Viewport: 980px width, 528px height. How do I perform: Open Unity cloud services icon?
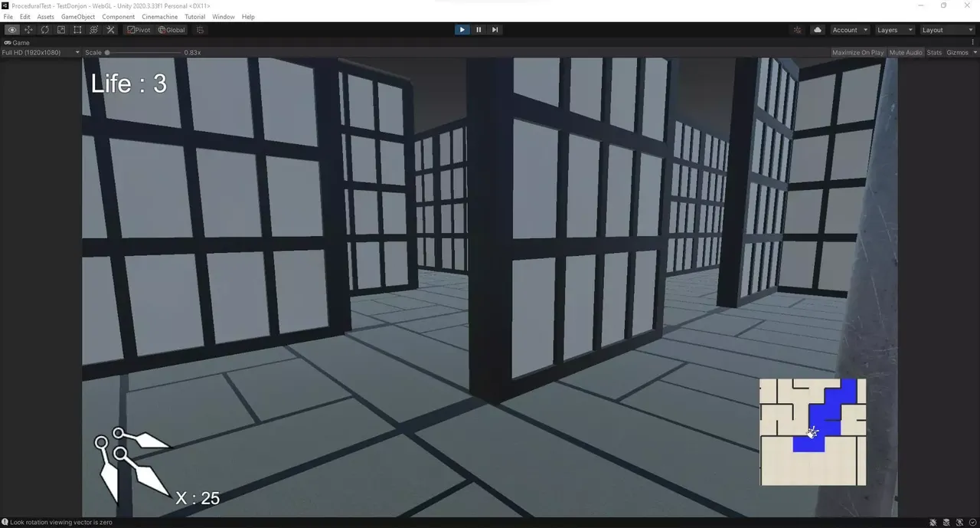[x=818, y=30]
